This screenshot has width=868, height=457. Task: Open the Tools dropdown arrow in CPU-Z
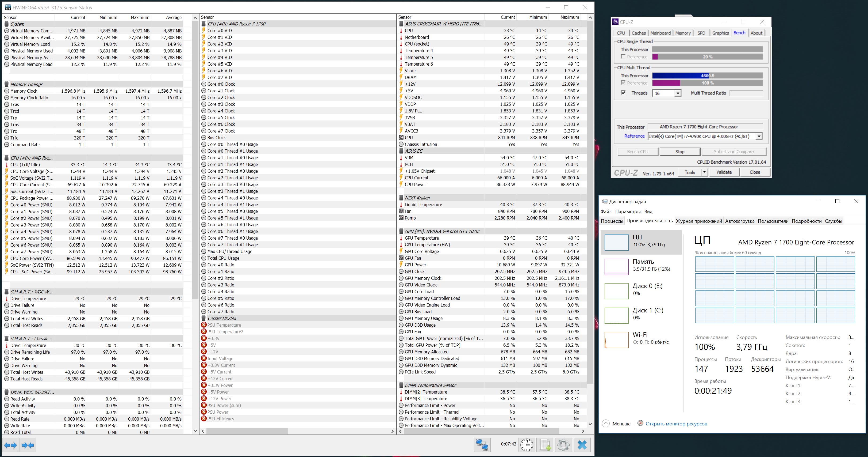(704, 172)
